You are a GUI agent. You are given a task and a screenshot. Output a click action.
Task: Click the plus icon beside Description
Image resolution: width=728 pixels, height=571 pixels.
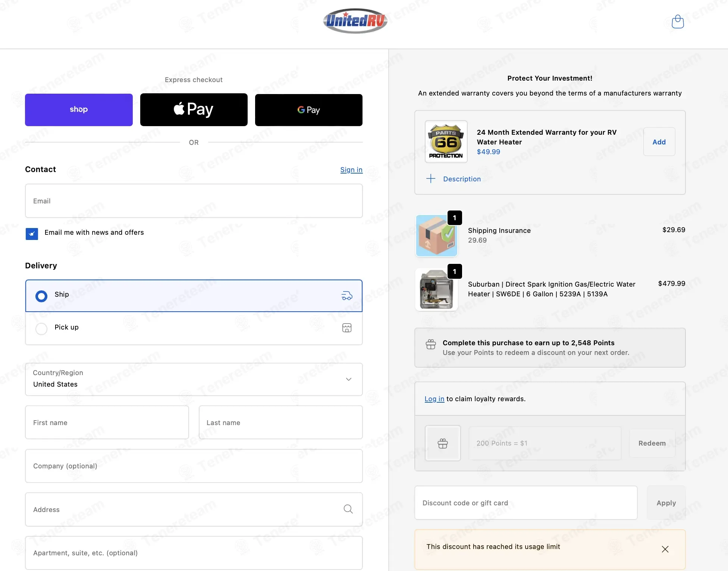click(431, 179)
